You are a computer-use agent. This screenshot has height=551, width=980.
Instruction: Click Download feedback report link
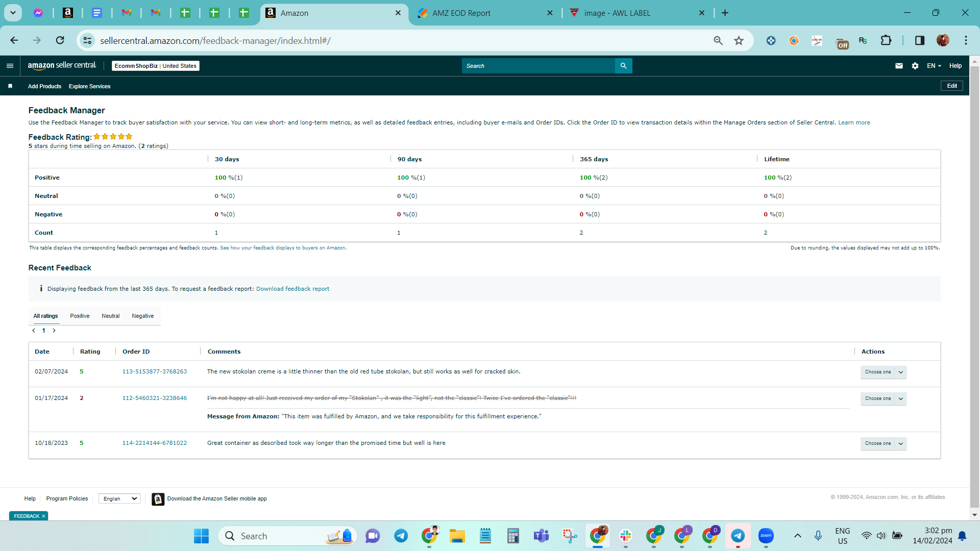292,289
